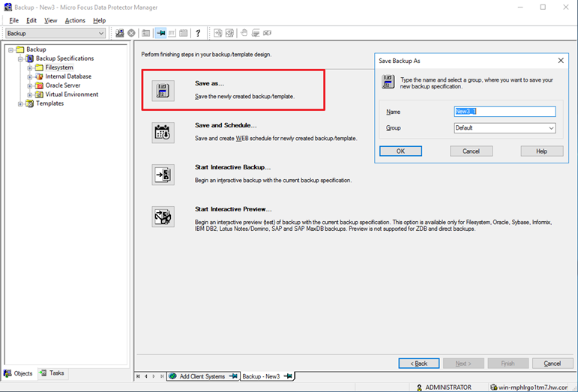This screenshot has width=578, height=392.
Task: Expand the Oracle Server tree node
Action: click(x=30, y=86)
